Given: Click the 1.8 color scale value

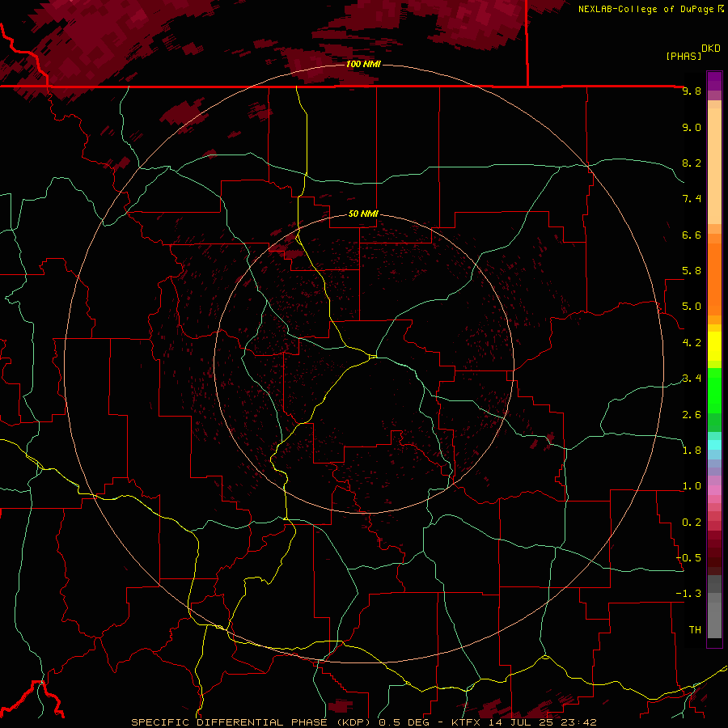Looking at the screenshot, I should point(692,451).
